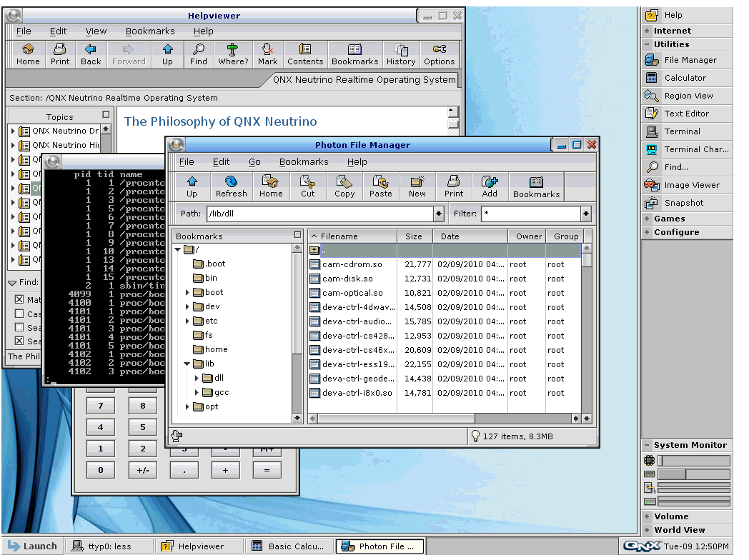Click the CPU usage bar in System Monitor
The height and width of the screenshot is (560, 749).
click(x=694, y=461)
